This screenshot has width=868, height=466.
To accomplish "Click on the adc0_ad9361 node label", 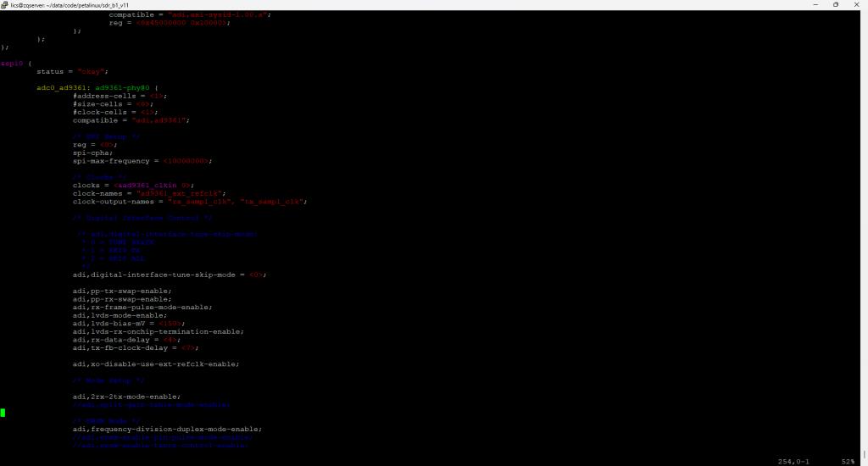I will click(x=64, y=87).
